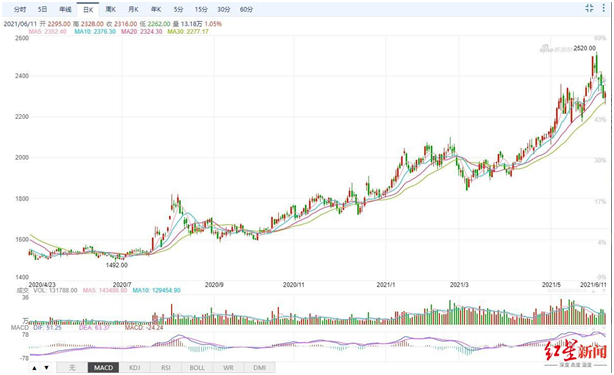Click the MA10: 2376.30 legend value
614x375 pixels.
pyautogui.click(x=95, y=31)
